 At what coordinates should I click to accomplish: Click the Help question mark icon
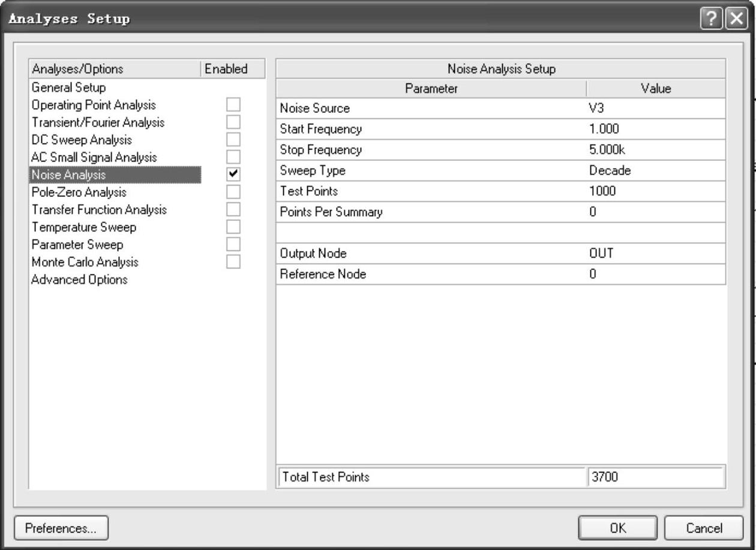coord(712,19)
